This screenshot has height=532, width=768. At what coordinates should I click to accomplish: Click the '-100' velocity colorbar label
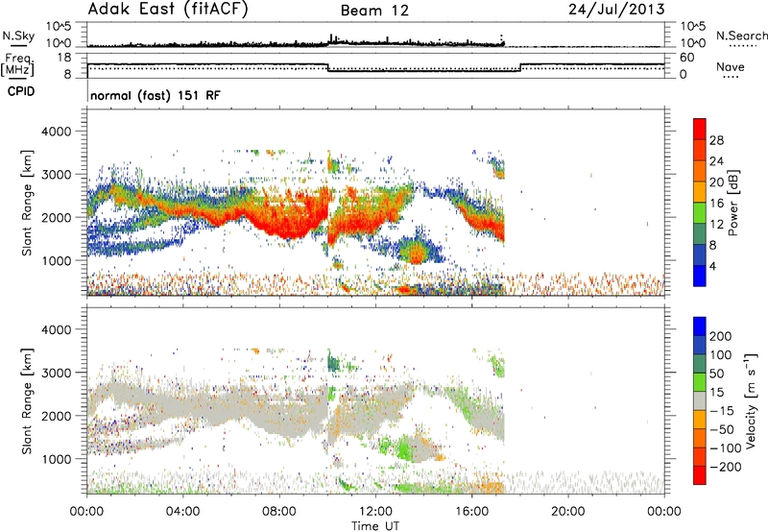(x=724, y=448)
